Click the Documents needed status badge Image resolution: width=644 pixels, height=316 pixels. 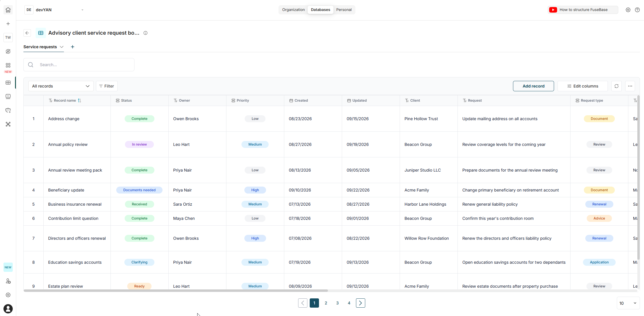[139, 190]
